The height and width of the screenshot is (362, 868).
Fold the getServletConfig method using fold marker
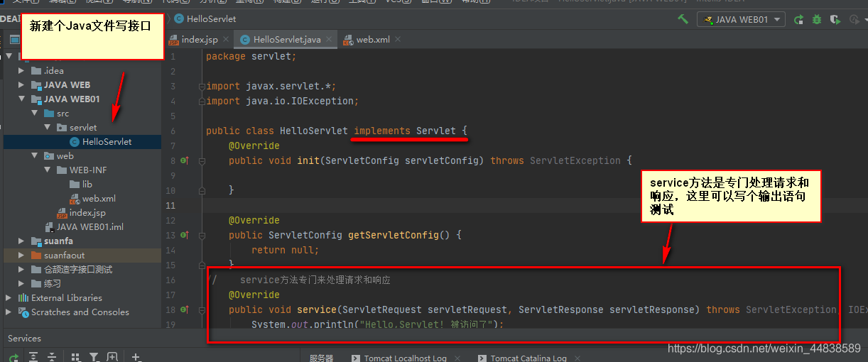(202, 235)
